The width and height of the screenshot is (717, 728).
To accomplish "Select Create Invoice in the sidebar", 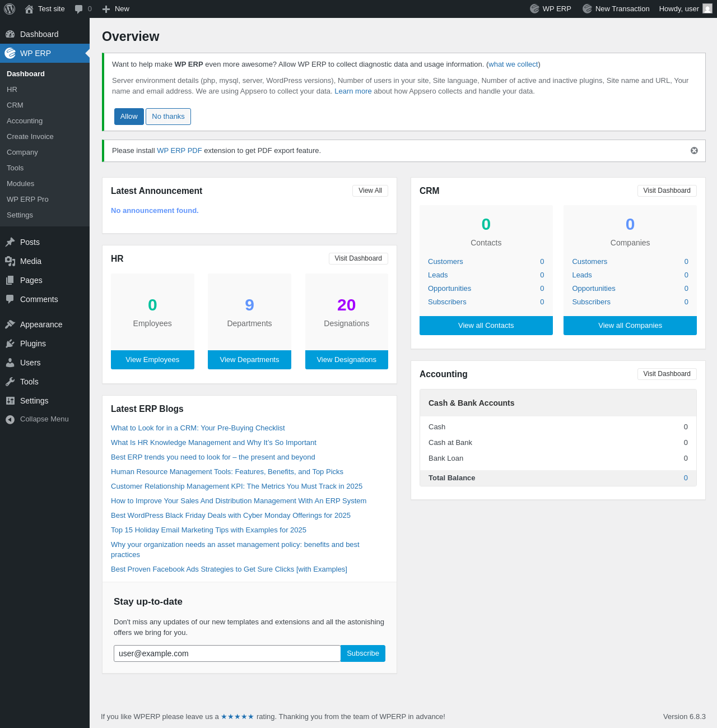I will click(x=30, y=137).
